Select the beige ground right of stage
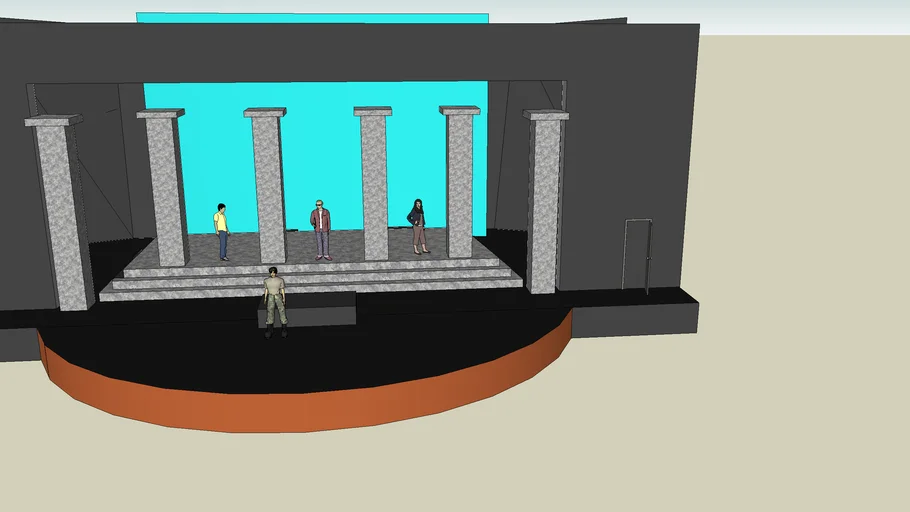 click(x=780, y=380)
